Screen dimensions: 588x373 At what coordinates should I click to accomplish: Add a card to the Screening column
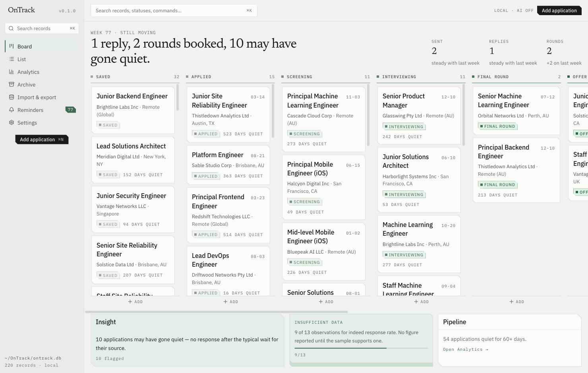click(326, 302)
